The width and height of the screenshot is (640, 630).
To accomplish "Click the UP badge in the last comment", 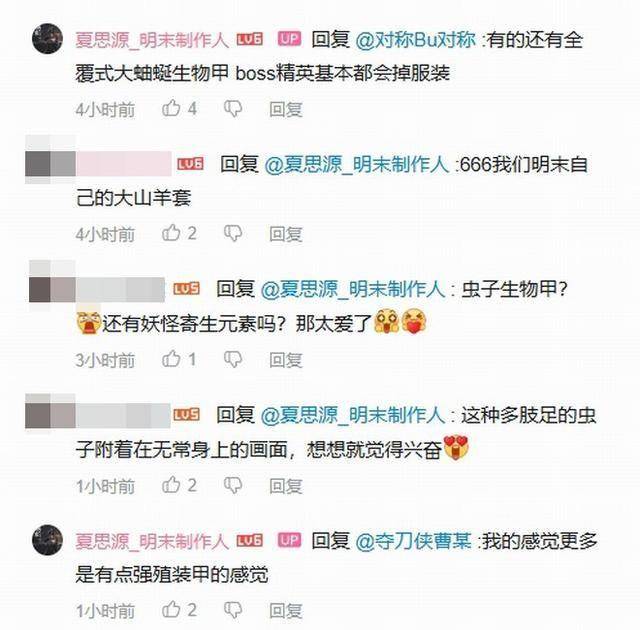I will (x=289, y=540).
